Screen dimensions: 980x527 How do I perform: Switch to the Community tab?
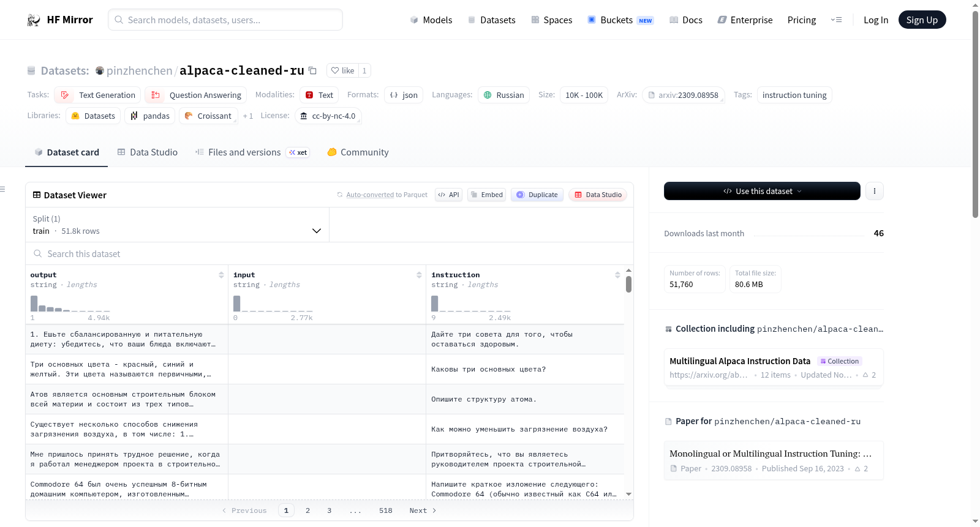[358, 152]
